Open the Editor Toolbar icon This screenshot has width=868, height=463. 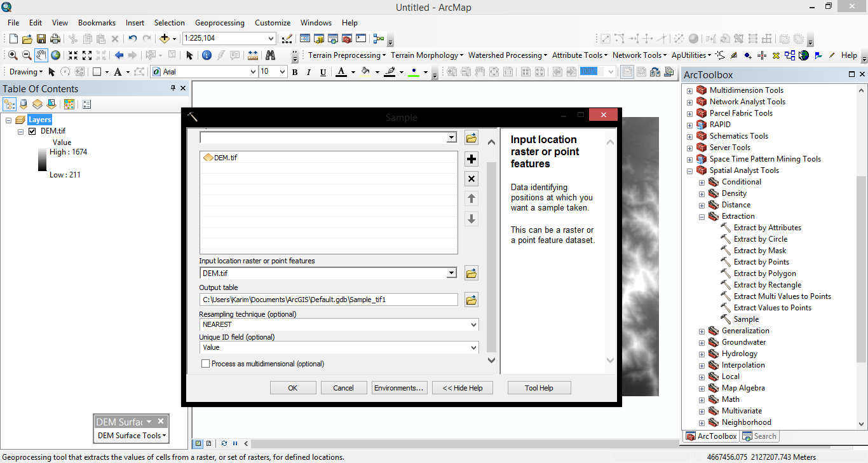287,39
